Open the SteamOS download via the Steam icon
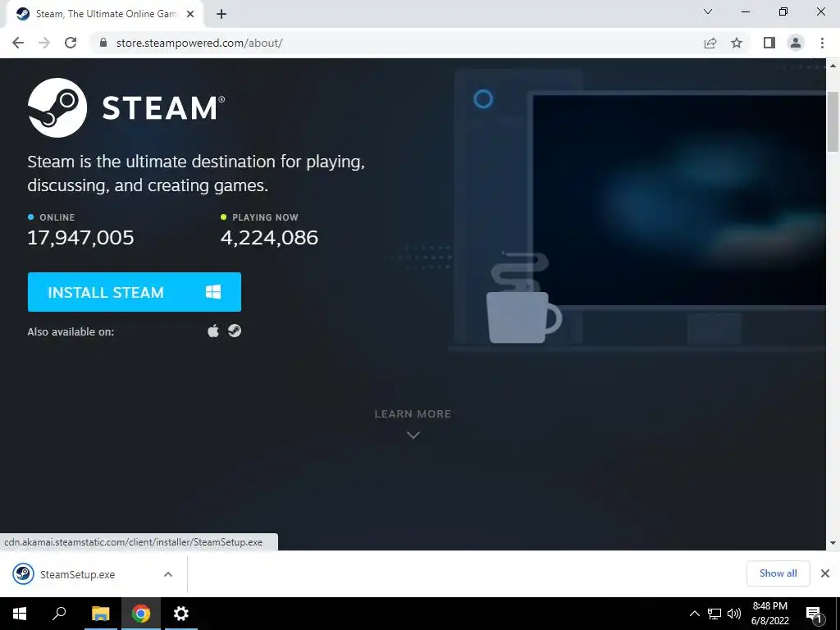840x630 pixels. click(x=235, y=331)
